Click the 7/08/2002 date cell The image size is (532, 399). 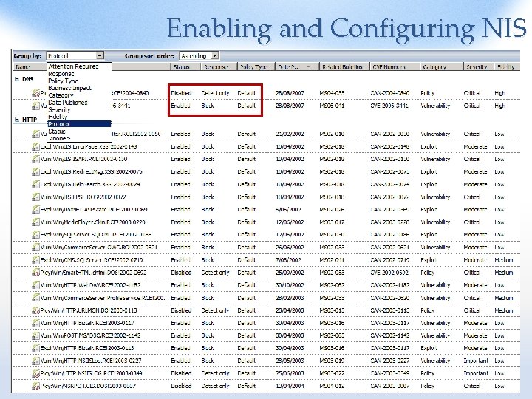288,260
